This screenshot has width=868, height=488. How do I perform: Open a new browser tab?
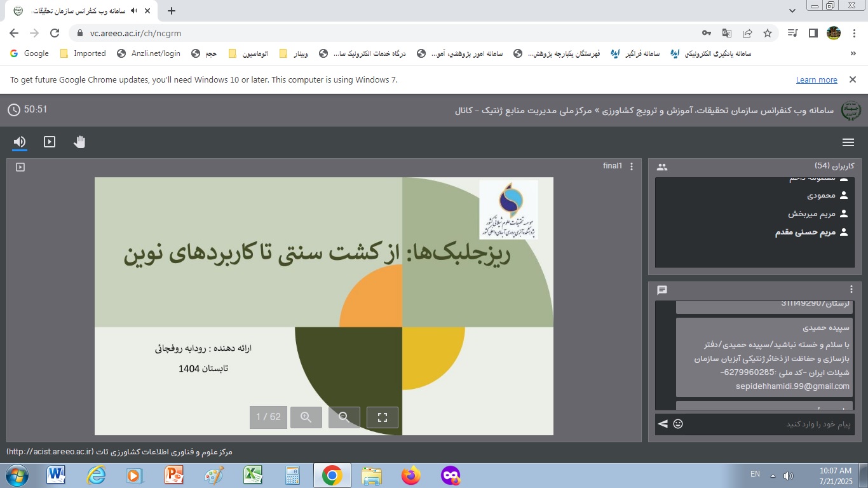click(172, 11)
